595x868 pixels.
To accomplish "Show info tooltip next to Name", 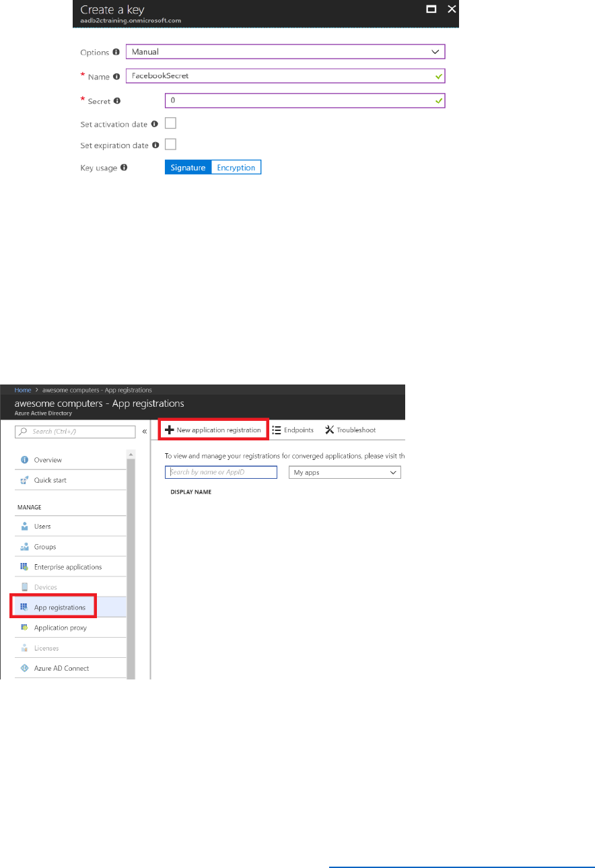I will pos(117,76).
